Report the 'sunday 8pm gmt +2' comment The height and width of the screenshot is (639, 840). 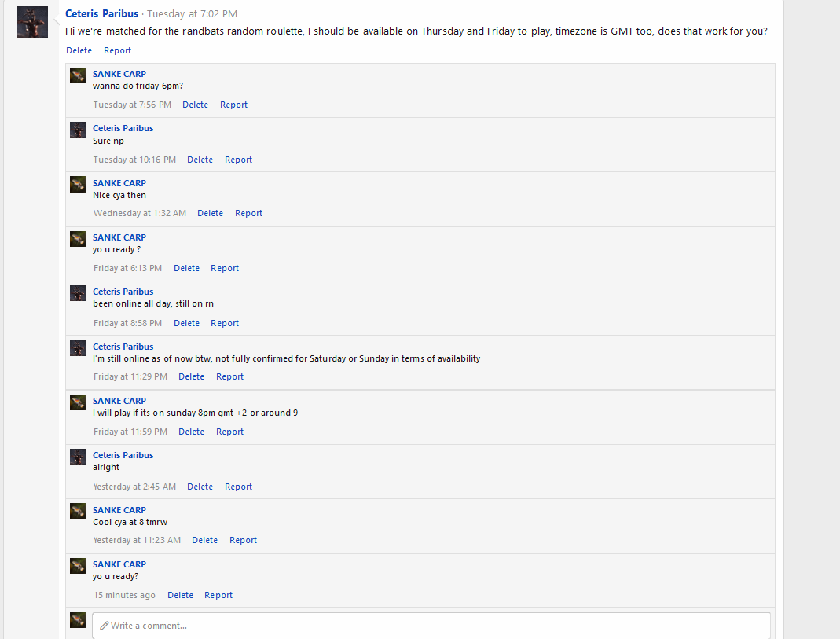[x=230, y=432]
